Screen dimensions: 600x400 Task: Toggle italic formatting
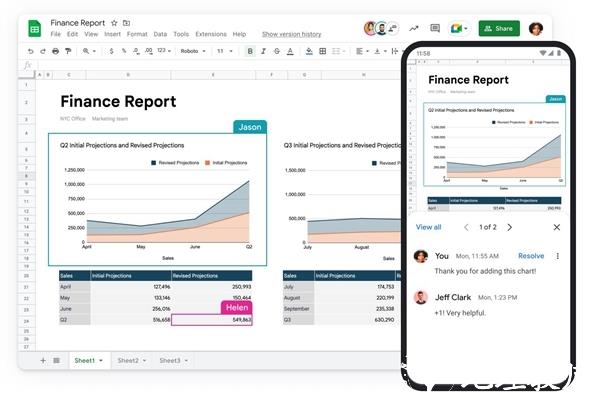pos(263,51)
